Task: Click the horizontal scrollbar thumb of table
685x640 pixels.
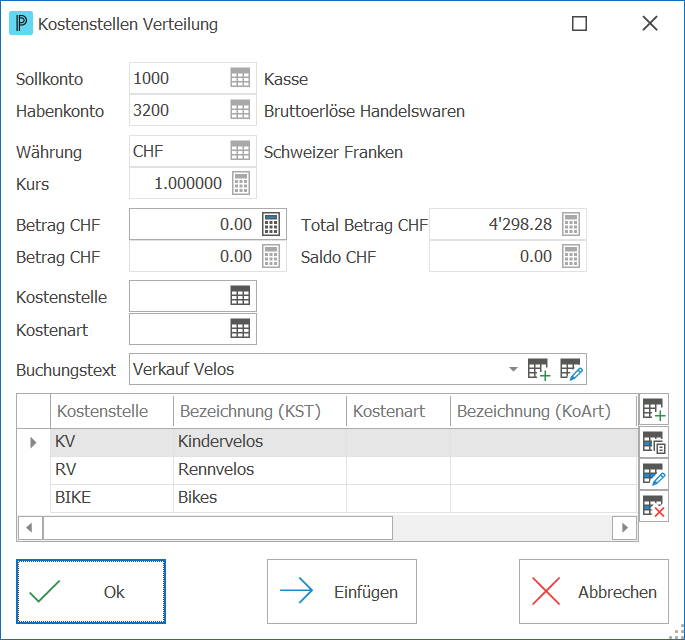Action: [x=218, y=528]
